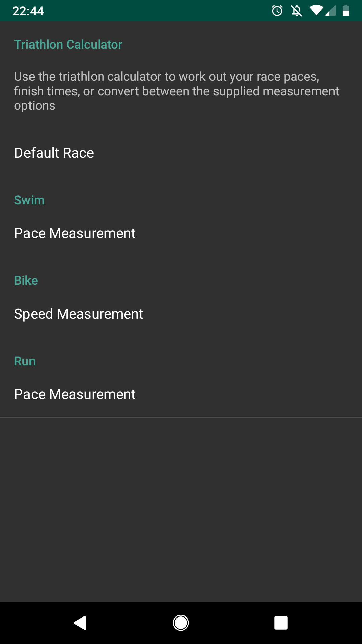Tap the cellular signal strength icon
Screen dimensions: 362x644
click(x=330, y=11)
